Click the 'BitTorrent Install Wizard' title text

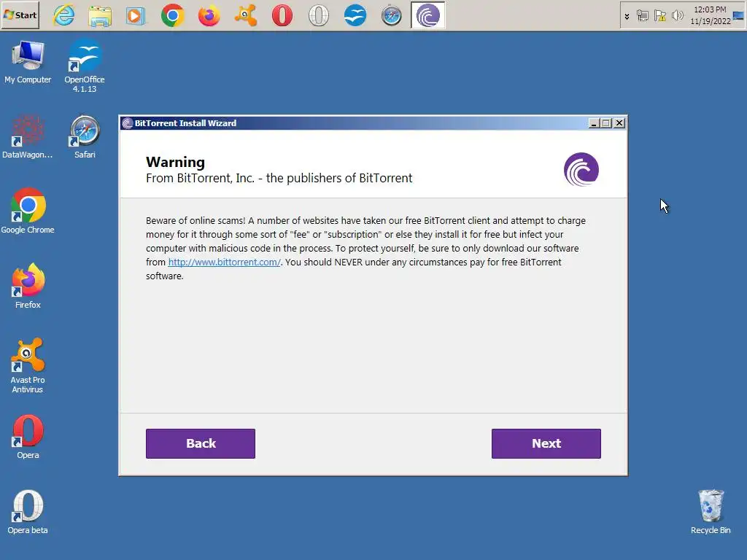(x=185, y=123)
